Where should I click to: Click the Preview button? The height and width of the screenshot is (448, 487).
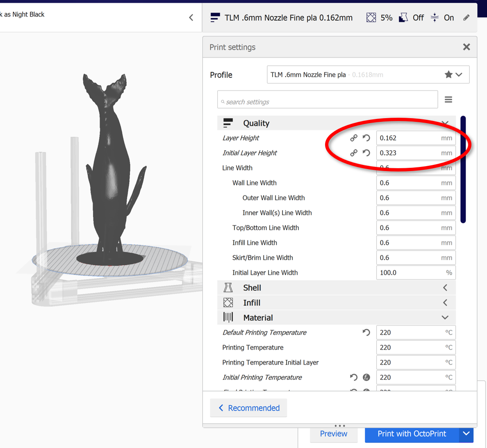pyautogui.click(x=333, y=434)
